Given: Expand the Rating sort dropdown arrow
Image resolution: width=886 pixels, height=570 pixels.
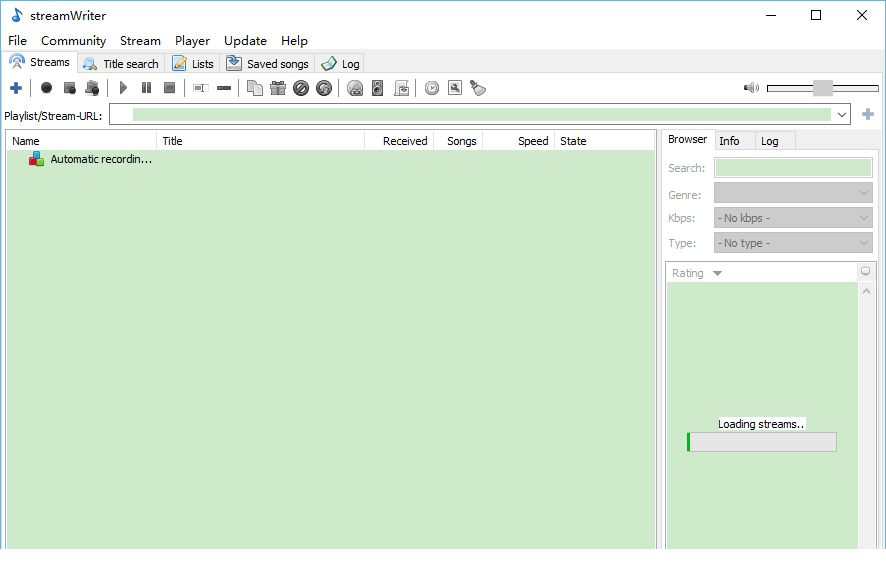Looking at the screenshot, I should 717,273.
